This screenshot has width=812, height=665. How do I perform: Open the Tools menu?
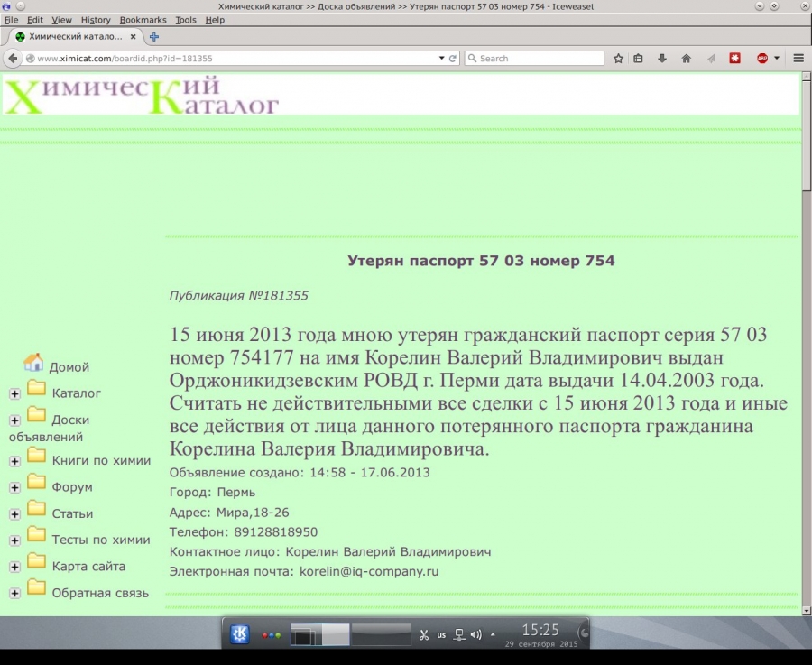click(x=185, y=20)
